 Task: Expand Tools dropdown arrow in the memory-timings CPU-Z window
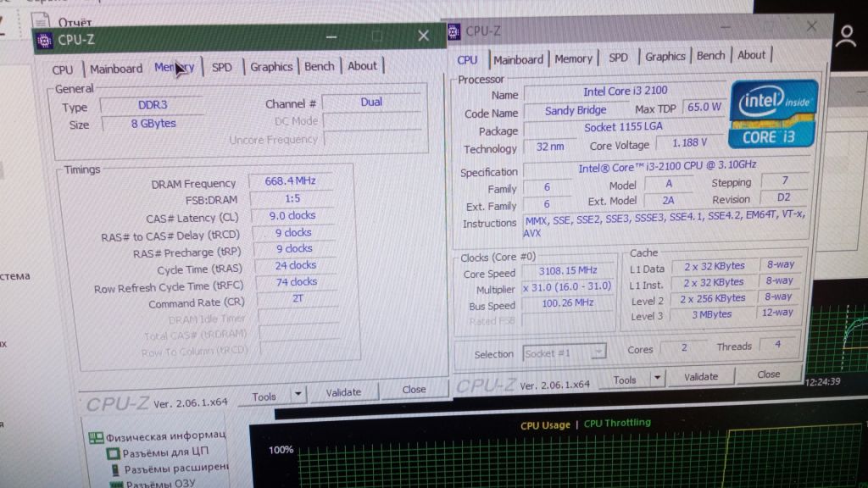click(x=298, y=395)
